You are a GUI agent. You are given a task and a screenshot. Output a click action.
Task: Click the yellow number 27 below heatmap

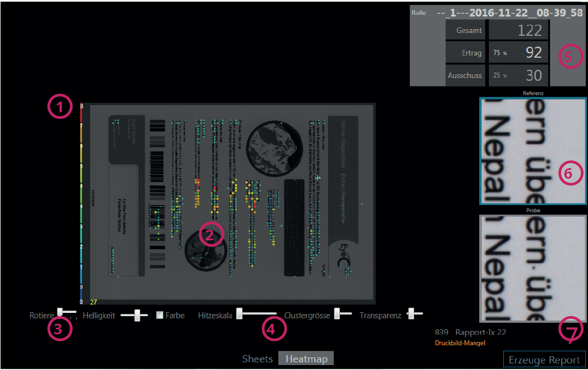coord(94,302)
